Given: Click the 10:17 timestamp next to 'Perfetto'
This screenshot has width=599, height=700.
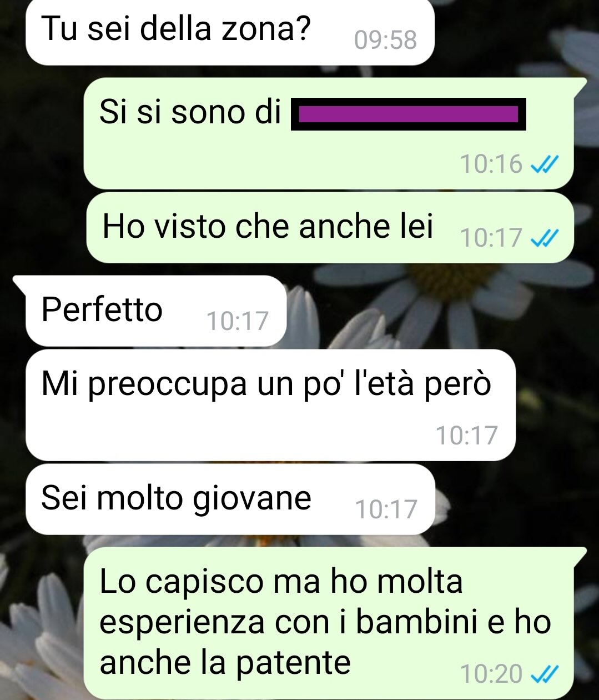Looking at the screenshot, I should (238, 321).
